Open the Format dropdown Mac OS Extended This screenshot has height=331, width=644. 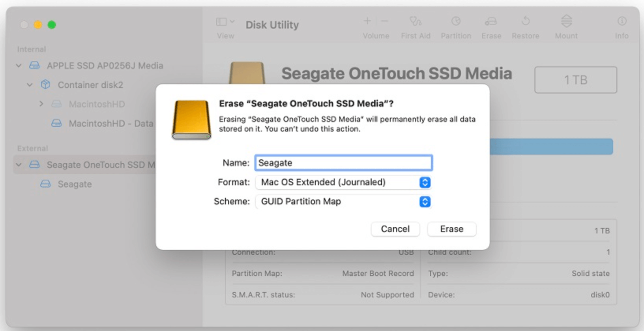point(343,182)
